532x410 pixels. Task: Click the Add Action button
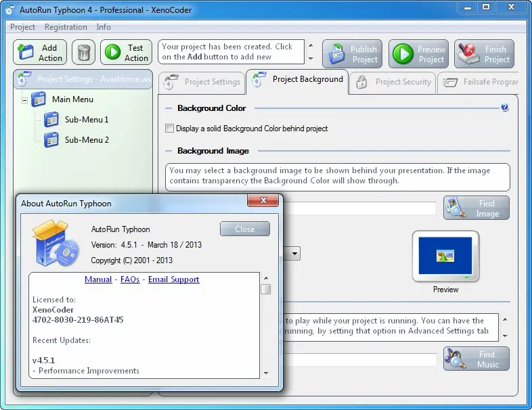[40, 53]
